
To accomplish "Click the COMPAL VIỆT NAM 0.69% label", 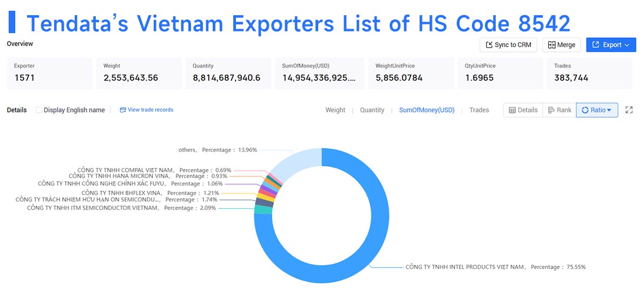I will tap(154, 170).
